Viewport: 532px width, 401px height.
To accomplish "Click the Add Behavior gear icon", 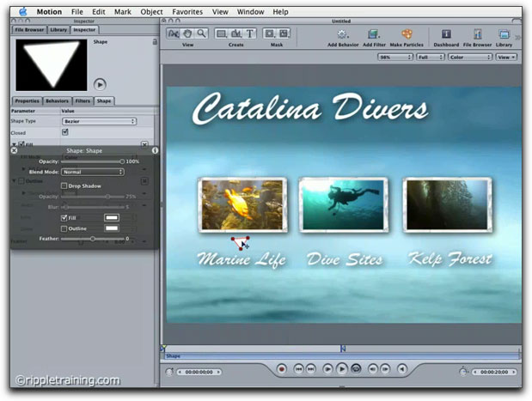I will pyautogui.click(x=343, y=33).
